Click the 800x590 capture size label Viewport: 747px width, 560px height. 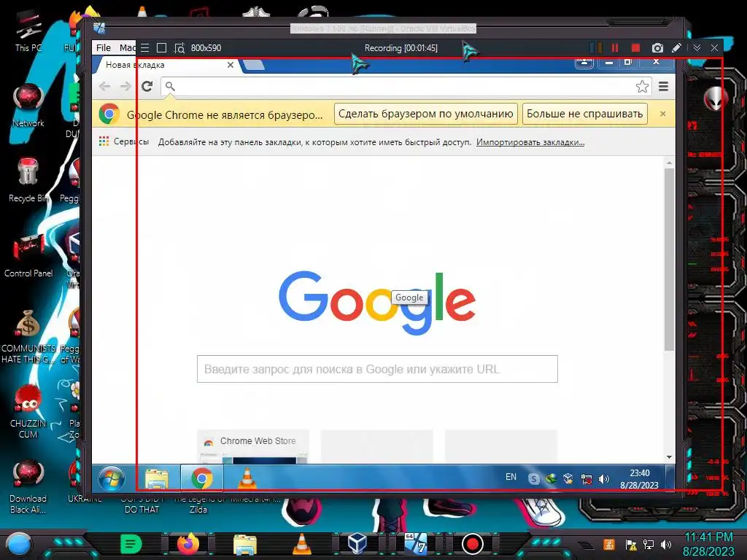coord(206,47)
